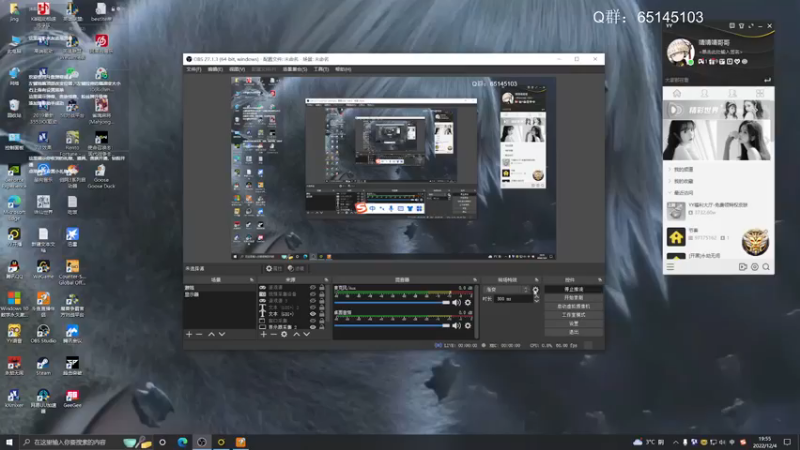Screen dimensions: 800x450
Task: Open 设置 button in OBS Controls
Action: (x=573, y=323)
